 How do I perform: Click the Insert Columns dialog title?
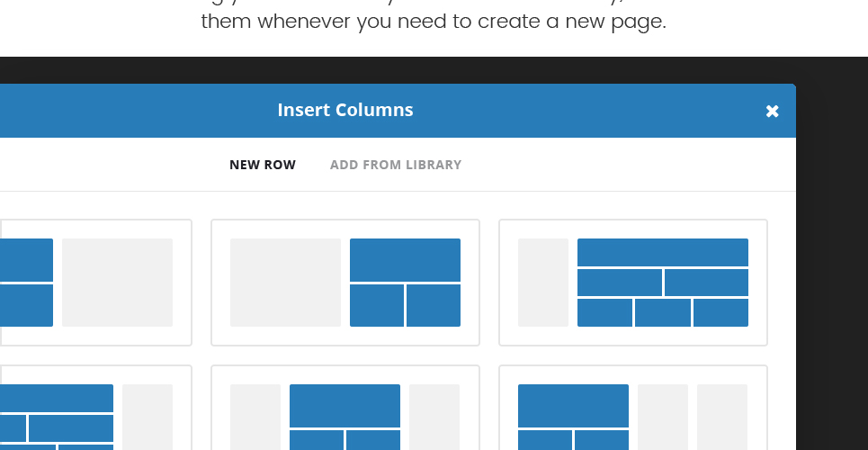(x=345, y=110)
